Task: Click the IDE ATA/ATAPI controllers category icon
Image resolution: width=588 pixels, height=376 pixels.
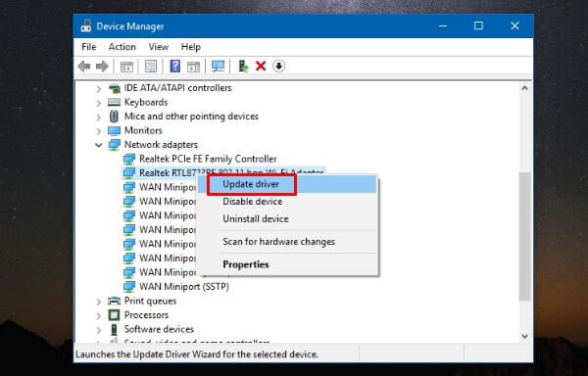Action: coord(114,88)
